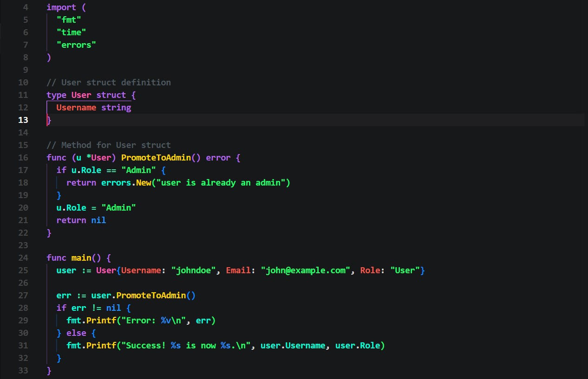
Task: Click the "time" import string
Action: click(x=72, y=32)
